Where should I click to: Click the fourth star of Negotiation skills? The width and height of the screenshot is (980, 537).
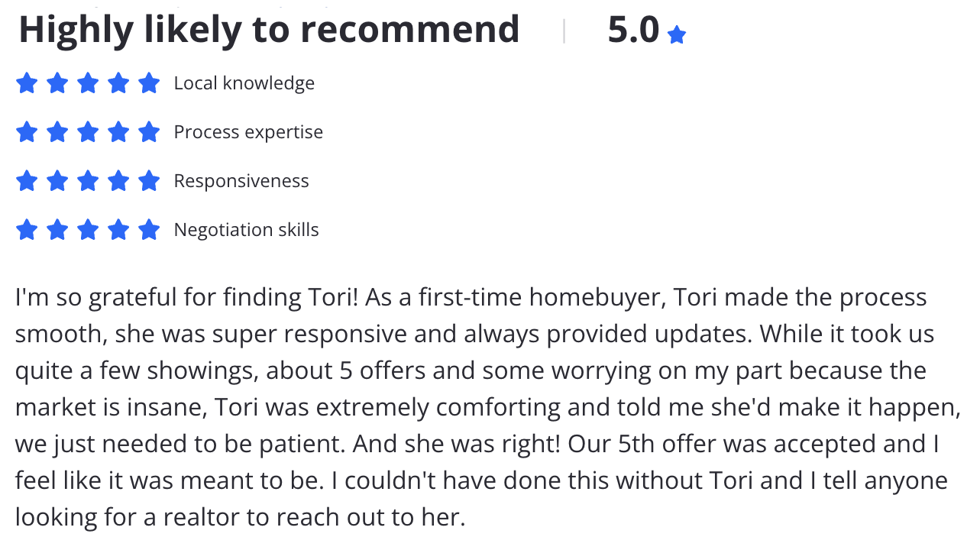click(118, 229)
